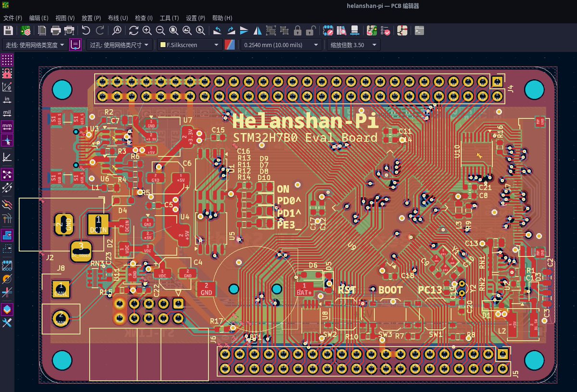Switch units to inches

pyautogui.click(x=7, y=101)
